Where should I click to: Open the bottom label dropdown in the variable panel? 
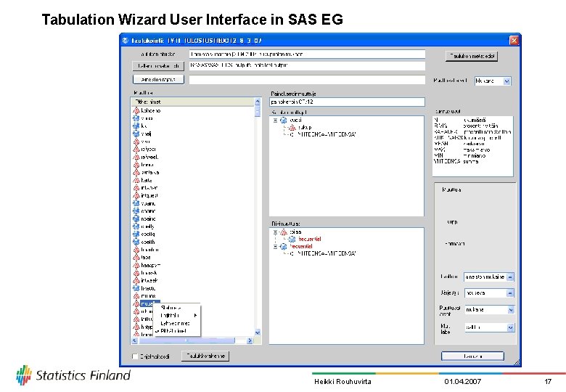[x=510, y=327]
